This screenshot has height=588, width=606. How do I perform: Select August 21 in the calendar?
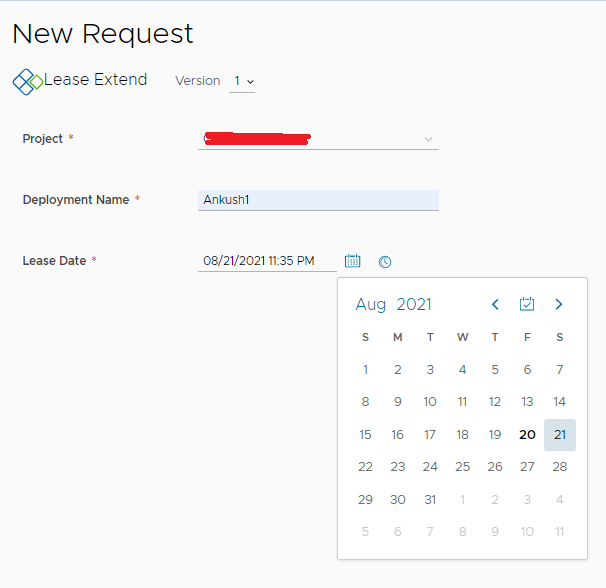point(560,435)
